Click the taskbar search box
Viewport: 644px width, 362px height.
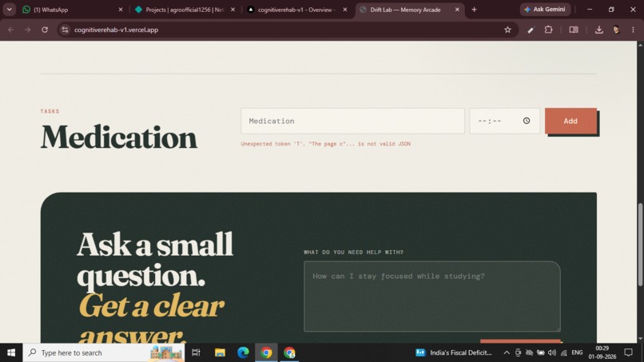[104, 352]
